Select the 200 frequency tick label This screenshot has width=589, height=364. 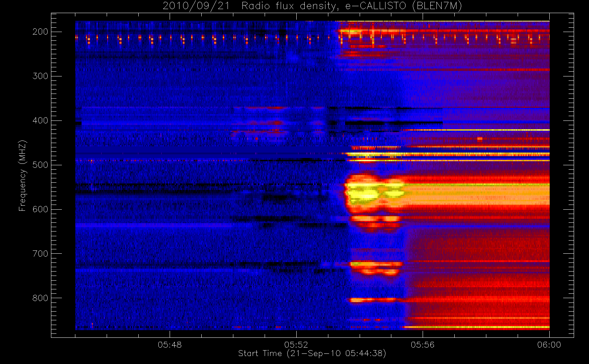[40, 32]
